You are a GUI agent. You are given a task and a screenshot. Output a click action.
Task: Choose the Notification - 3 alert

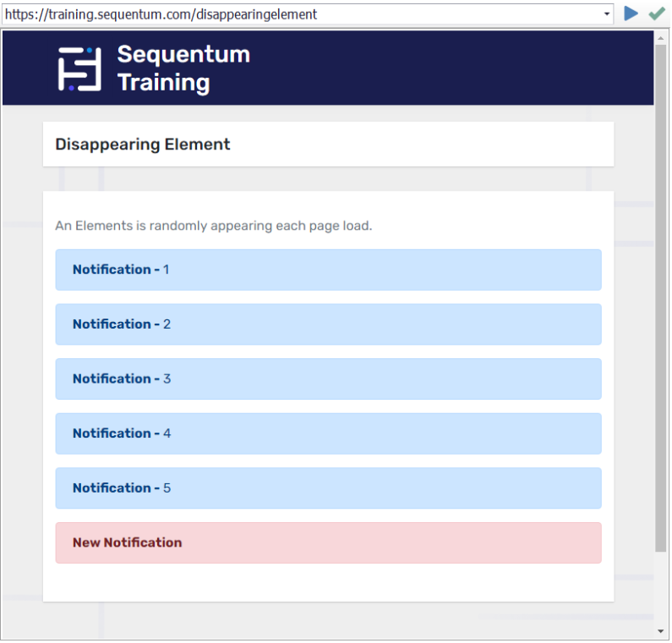click(x=328, y=379)
